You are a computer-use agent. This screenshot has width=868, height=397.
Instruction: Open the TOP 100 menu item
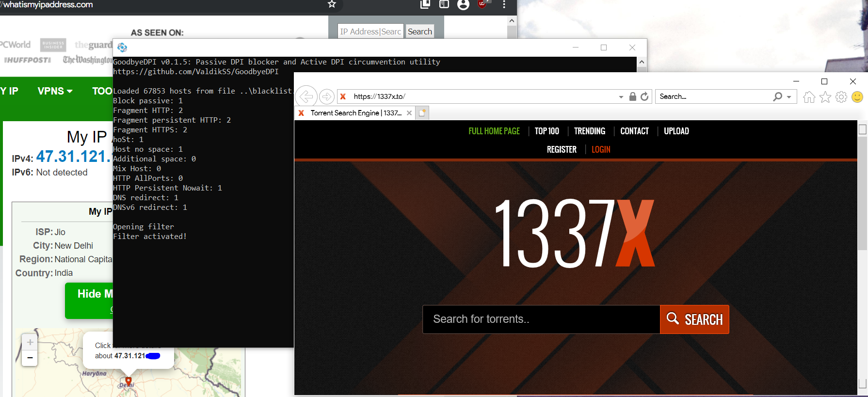(547, 131)
